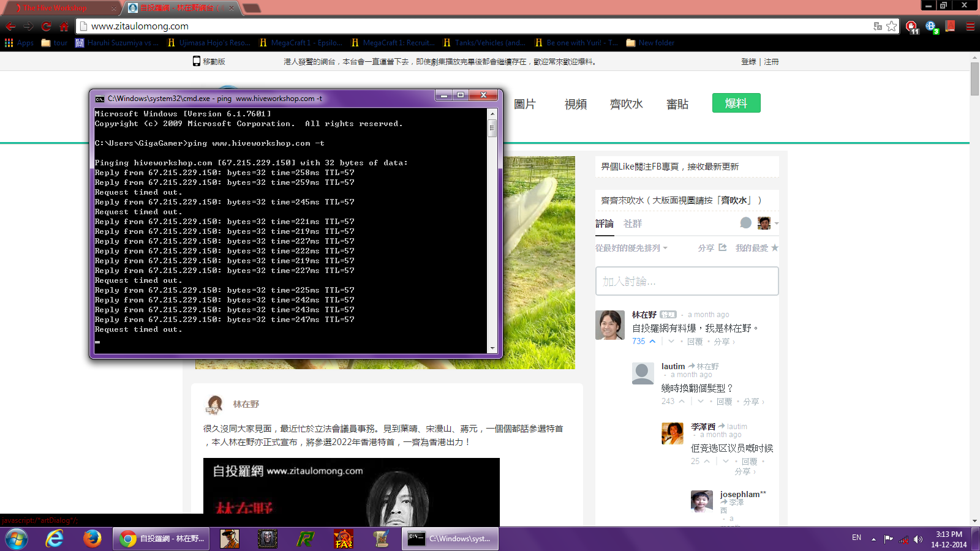The width and height of the screenshot is (980, 551).
Task: Show hidden system tray icons arrow
Action: pyautogui.click(x=873, y=539)
